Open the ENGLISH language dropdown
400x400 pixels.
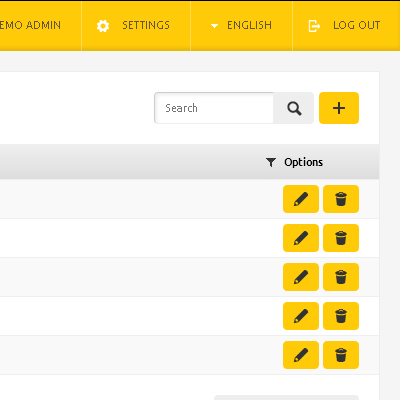(241, 26)
